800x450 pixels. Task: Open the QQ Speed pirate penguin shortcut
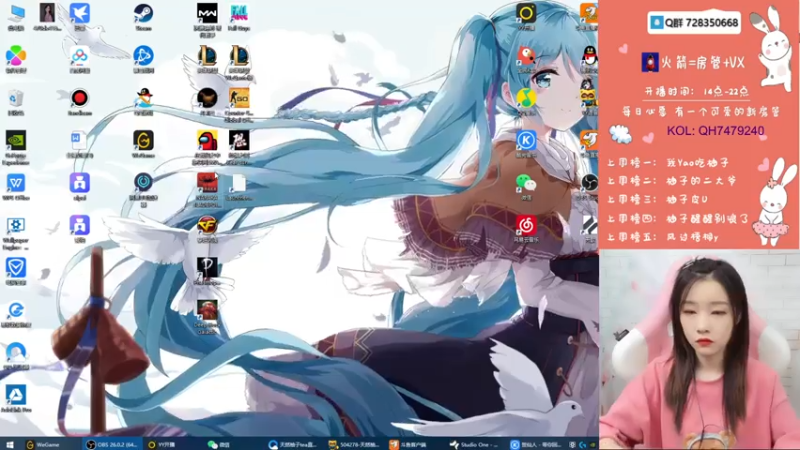click(x=143, y=101)
